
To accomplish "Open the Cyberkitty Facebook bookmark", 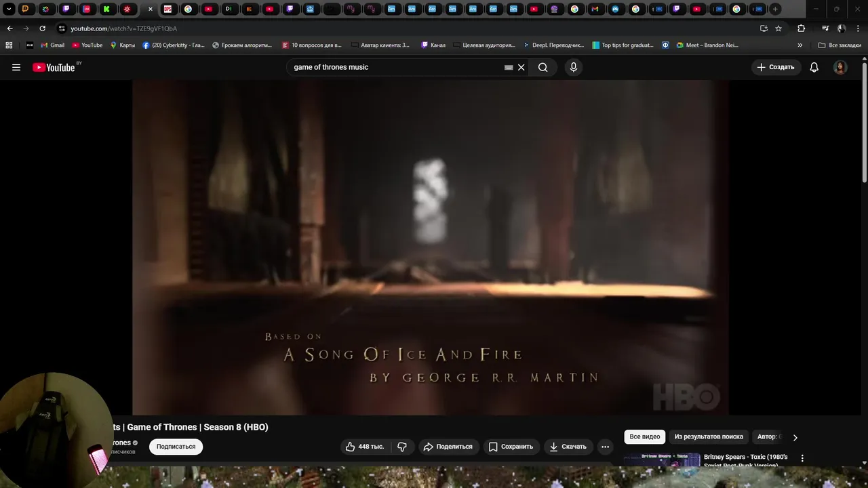I will tap(174, 45).
